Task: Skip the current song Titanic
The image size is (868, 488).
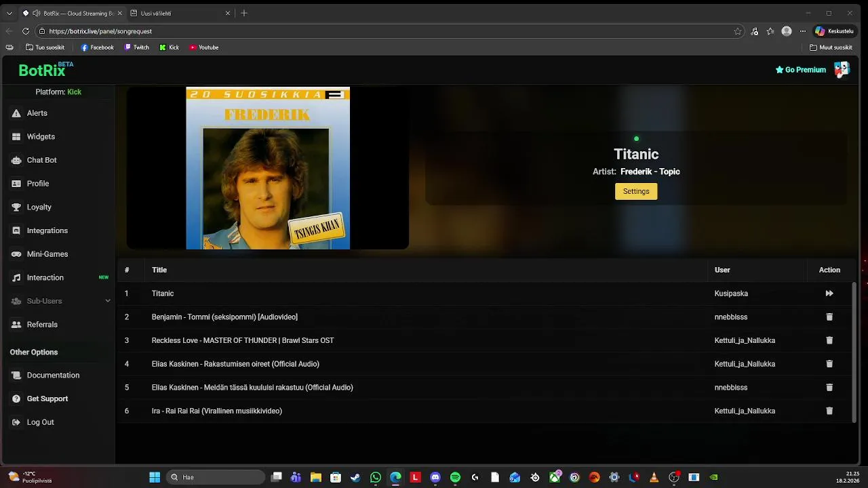Action: point(829,293)
